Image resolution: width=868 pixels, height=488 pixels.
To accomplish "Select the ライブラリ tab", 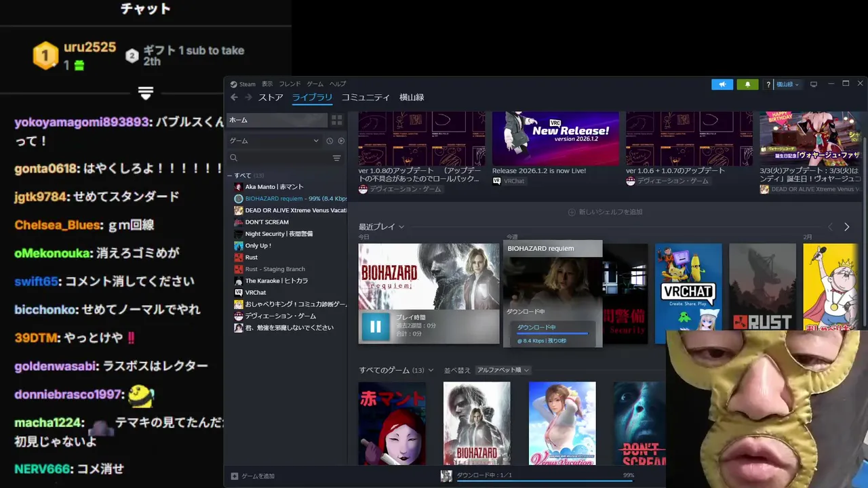I will click(x=312, y=98).
